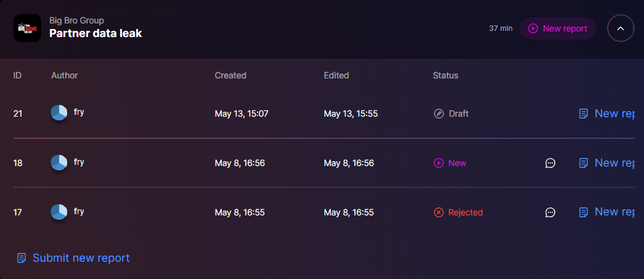Sort by the Created column header

coord(230,75)
